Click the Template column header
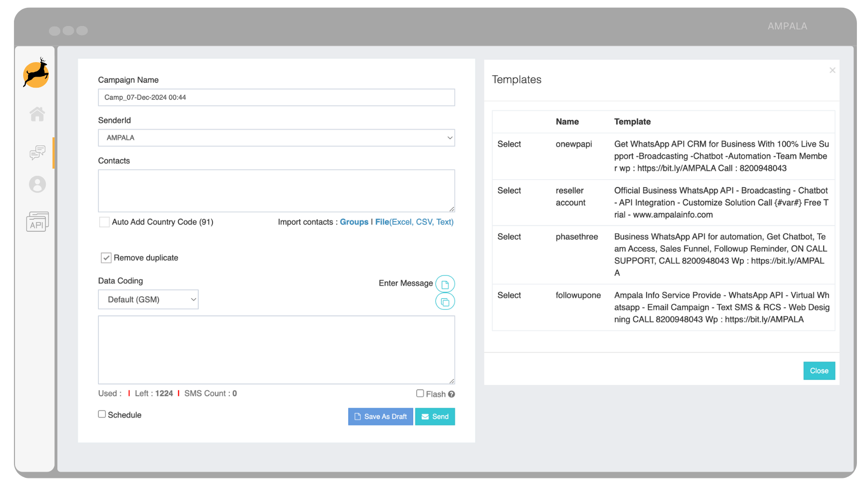 [x=632, y=122]
